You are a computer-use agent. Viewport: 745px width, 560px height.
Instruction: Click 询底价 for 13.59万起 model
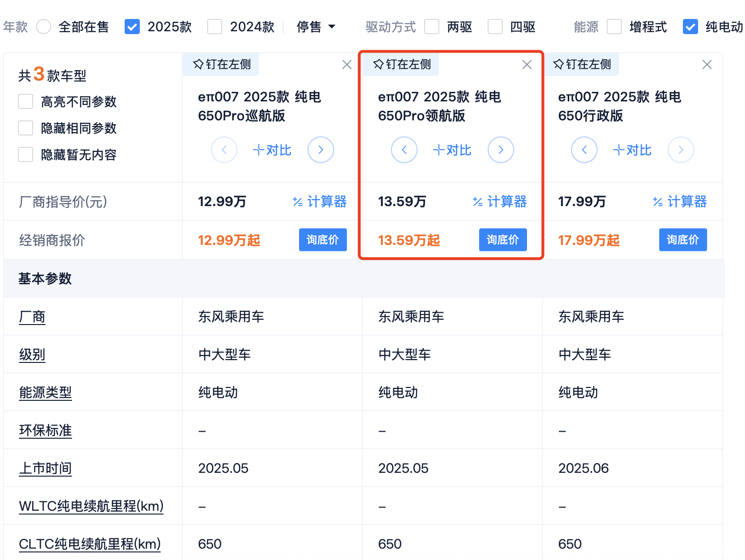503,240
